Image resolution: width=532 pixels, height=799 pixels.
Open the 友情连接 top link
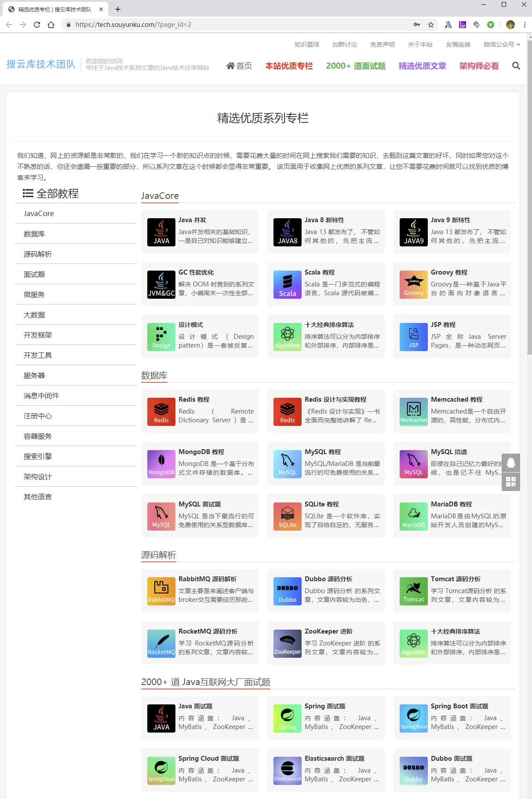pos(458,44)
